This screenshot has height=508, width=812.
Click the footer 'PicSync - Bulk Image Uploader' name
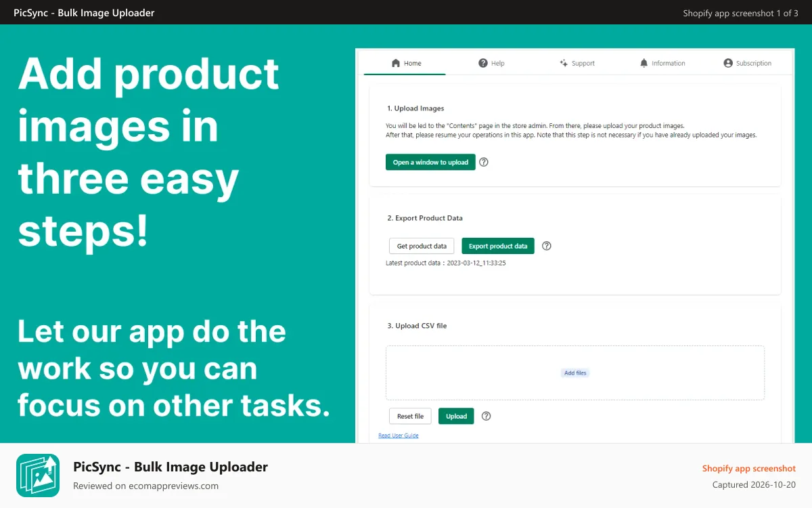click(x=171, y=467)
